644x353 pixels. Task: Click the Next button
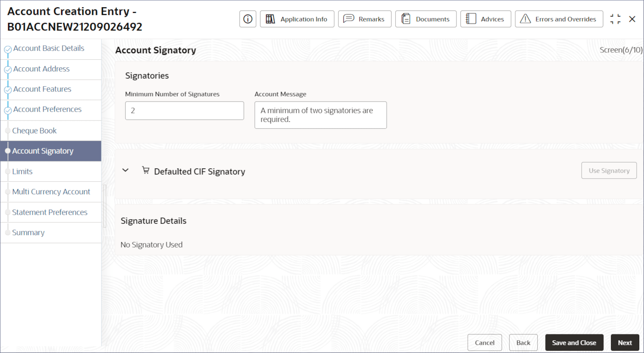(x=625, y=343)
